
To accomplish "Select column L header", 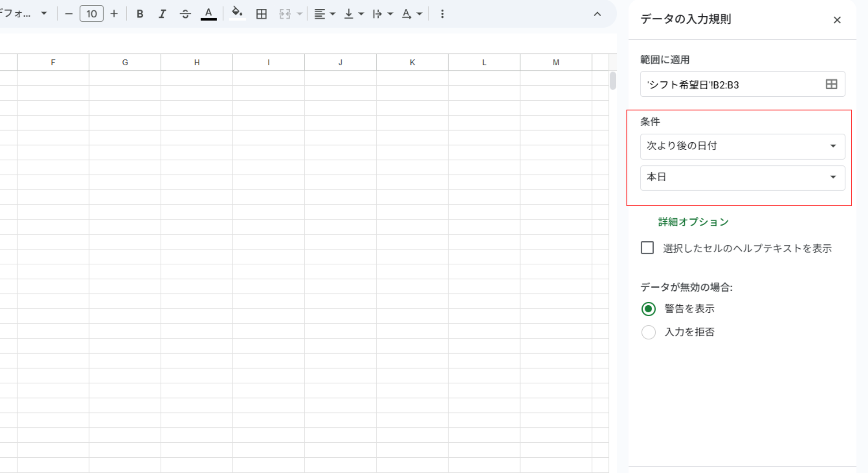I will click(484, 62).
